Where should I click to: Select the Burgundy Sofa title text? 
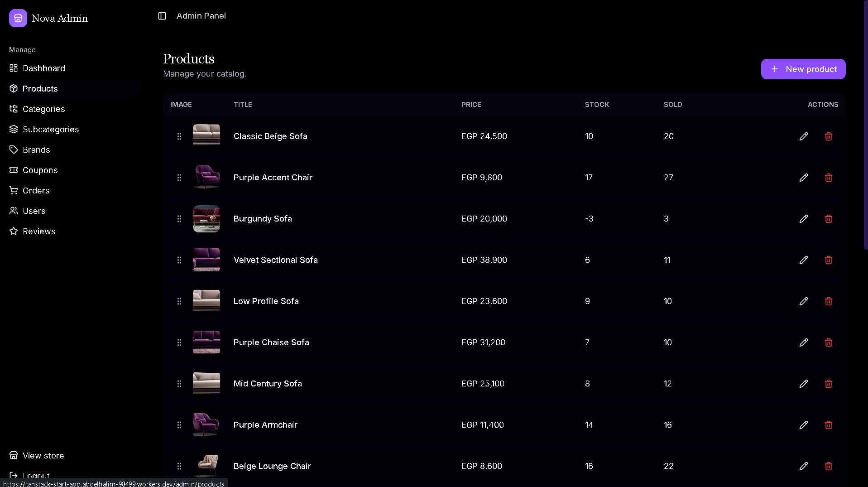(263, 219)
